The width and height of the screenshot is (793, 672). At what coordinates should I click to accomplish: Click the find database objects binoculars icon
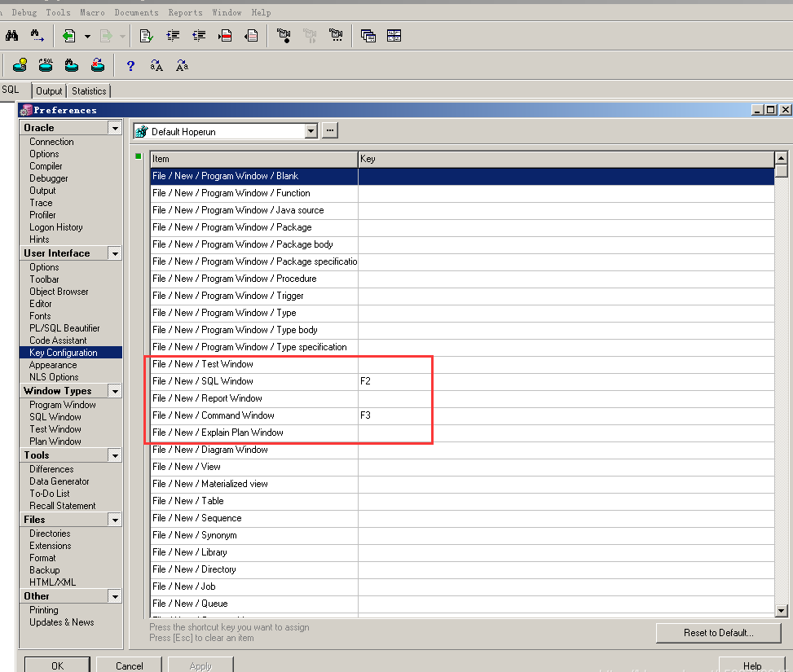(x=72, y=65)
